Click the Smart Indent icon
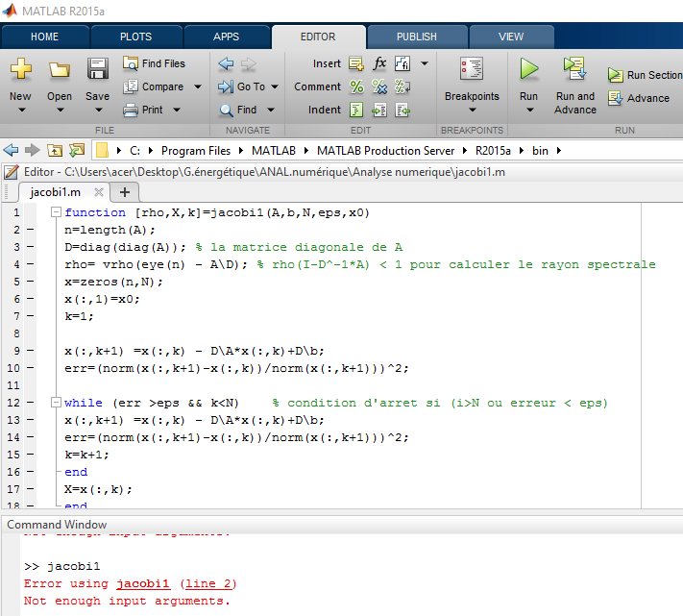This screenshot has width=683, height=616. (x=356, y=110)
